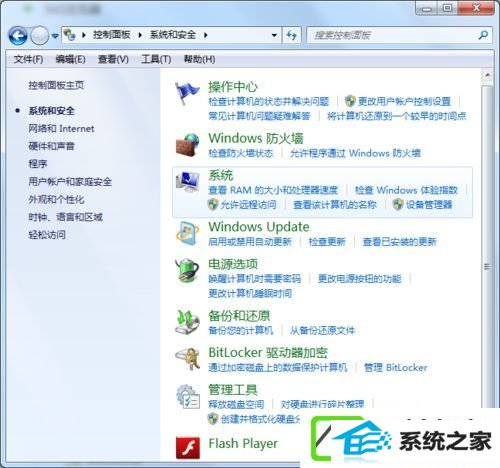Screen dimensions: 500x468
Task: Open the Windows Firewall brick wall icon
Action: (x=188, y=145)
